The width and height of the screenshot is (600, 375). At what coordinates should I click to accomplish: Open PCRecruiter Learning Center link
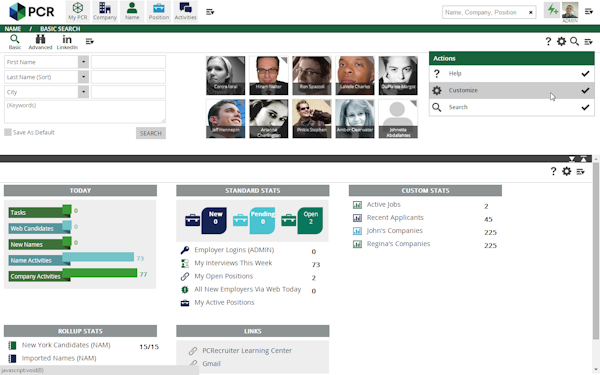coord(247,351)
